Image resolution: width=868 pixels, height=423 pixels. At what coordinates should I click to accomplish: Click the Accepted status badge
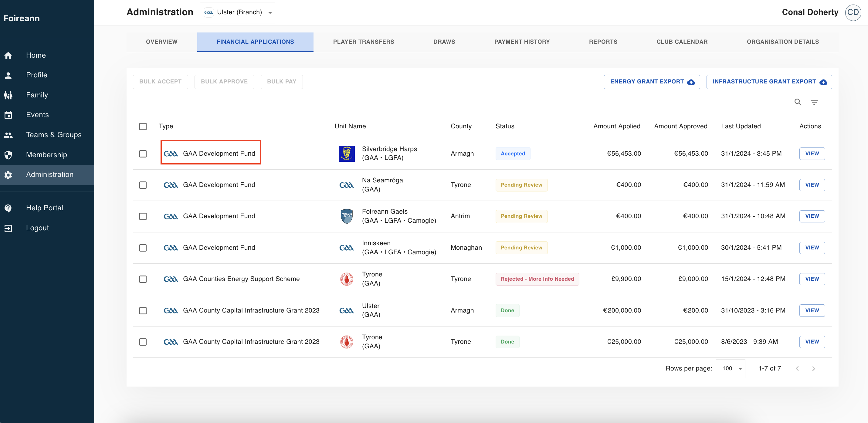coord(513,154)
